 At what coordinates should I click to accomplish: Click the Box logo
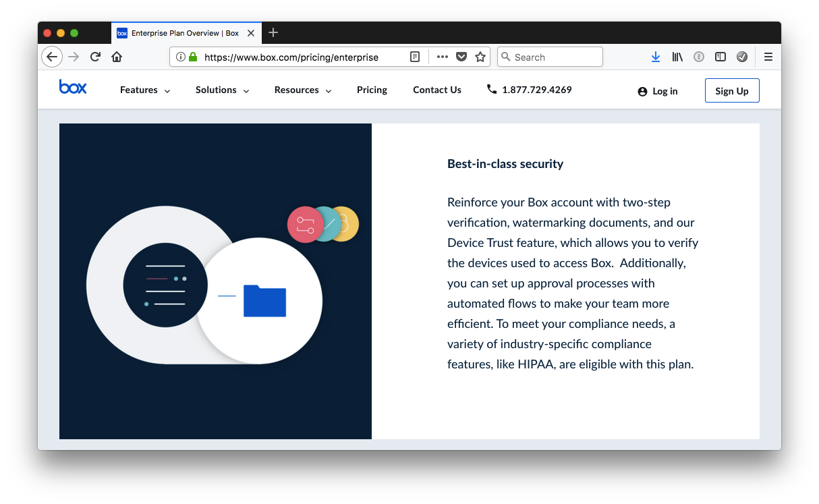[73, 87]
